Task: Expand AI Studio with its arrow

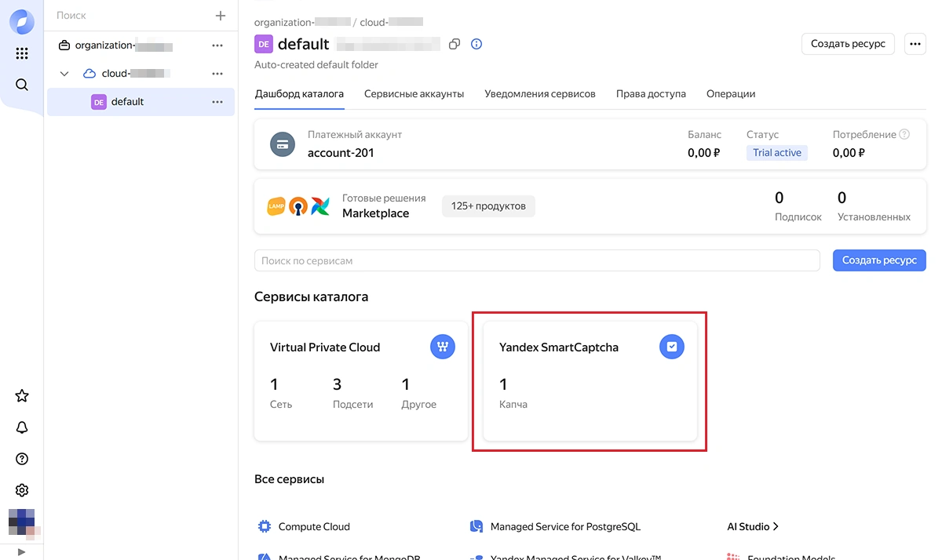Action: click(x=776, y=526)
